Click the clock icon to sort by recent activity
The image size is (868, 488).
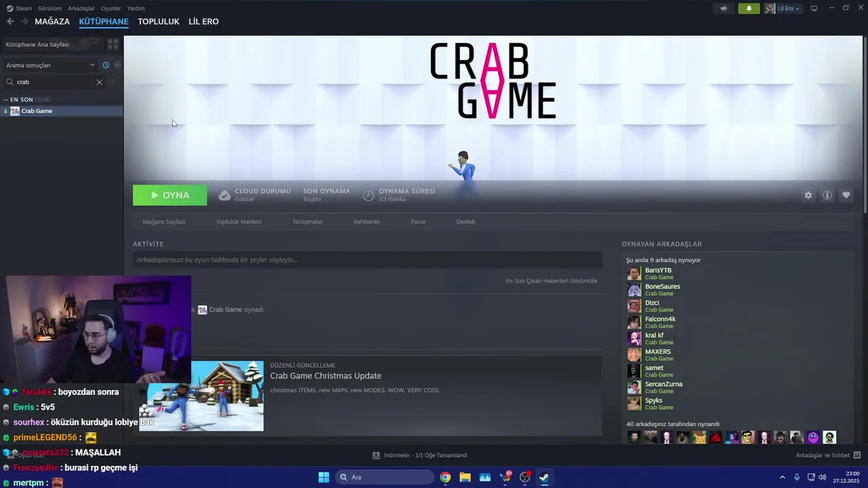point(106,65)
